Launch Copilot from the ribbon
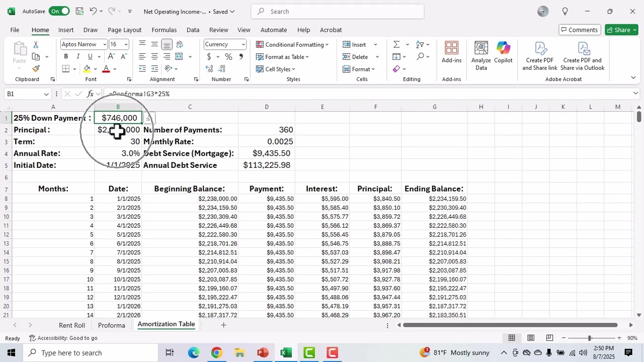 coord(503,52)
